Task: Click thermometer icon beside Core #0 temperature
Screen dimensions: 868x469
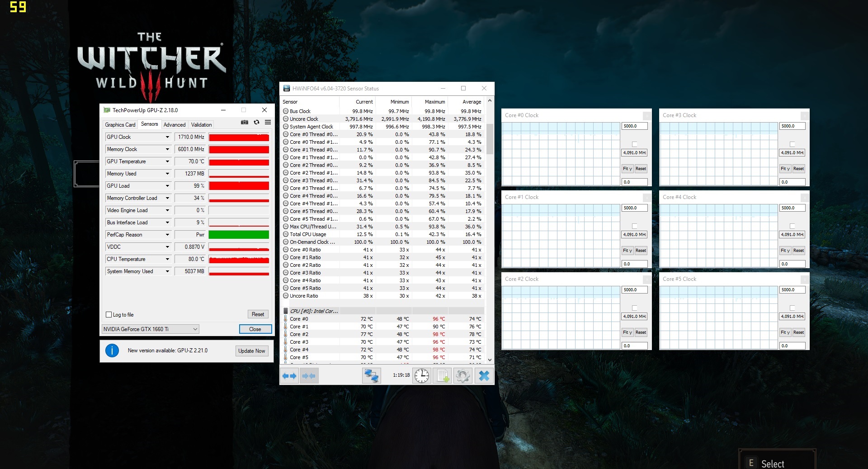Action: point(286,319)
